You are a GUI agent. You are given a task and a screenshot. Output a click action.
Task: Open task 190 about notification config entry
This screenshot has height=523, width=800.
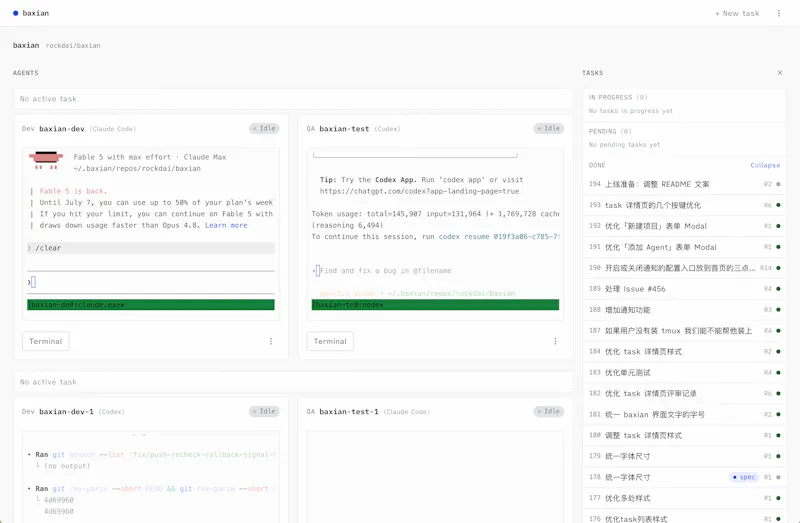pyautogui.click(x=685, y=268)
